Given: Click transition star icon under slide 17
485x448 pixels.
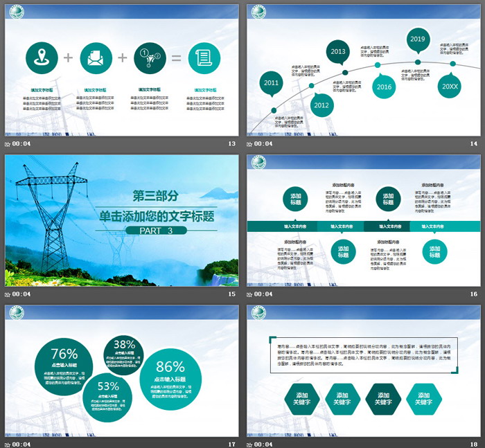Looking at the screenshot, I should pos(8,444).
